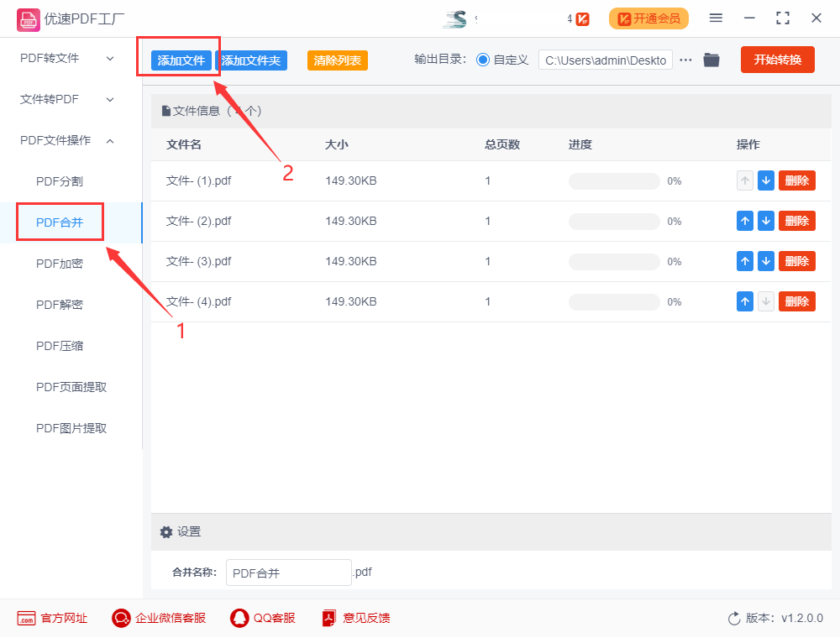Click disabled up arrow for 文件- (1).pdf
Image resolution: width=840 pixels, height=638 pixels.
745,181
